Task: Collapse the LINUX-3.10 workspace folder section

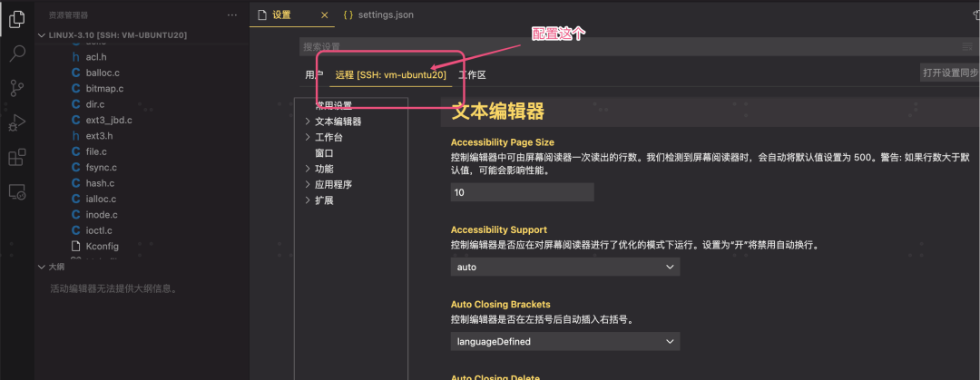Action: [113, 35]
